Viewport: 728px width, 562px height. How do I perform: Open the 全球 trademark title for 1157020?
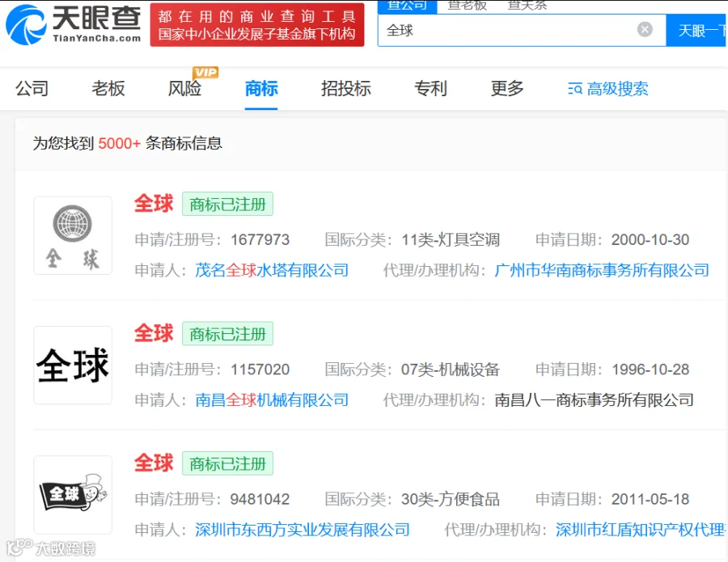[154, 333]
